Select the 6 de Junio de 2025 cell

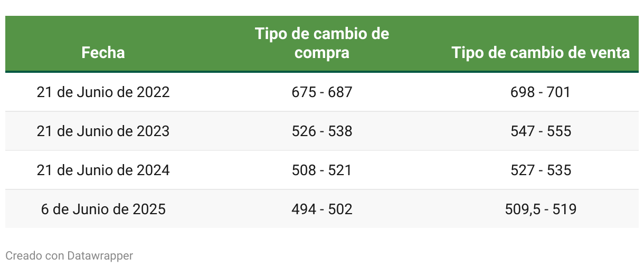point(103,209)
